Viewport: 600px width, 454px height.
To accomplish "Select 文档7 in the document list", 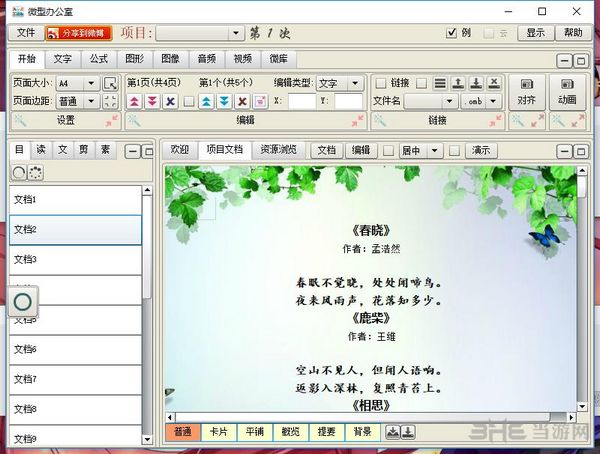I will (75, 380).
